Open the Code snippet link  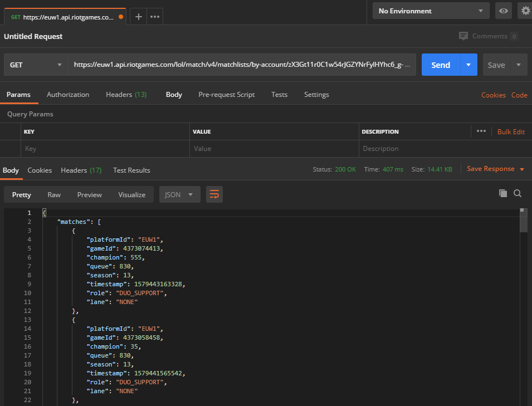(519, 95)
